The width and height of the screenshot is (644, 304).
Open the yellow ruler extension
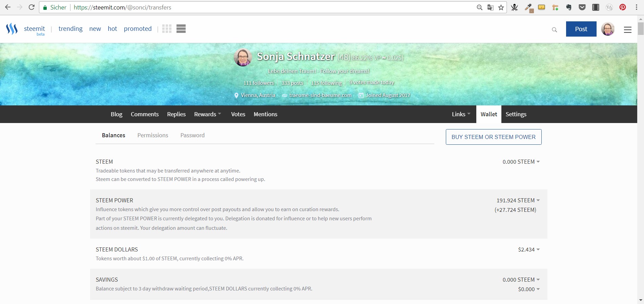[x=542, y=7]
